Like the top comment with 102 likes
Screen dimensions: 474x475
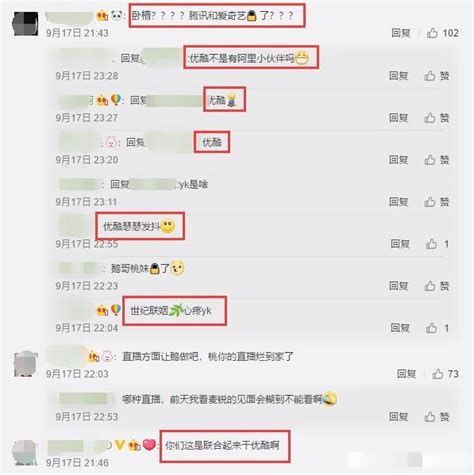[432, 33]
